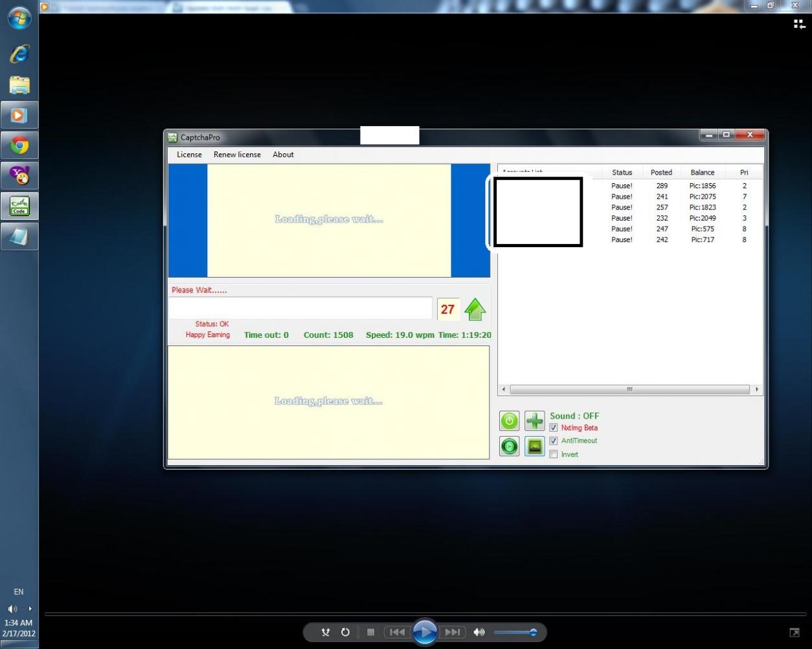Select the row with balance Pic:2075
This screenshot has width=812, height=649.
pyautogui.click(x=630, y=197)
